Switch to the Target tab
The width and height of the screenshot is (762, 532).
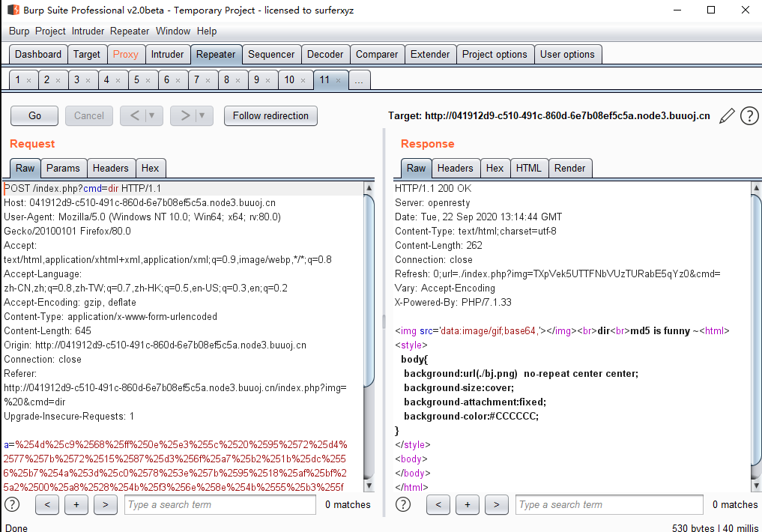[86, 55]
